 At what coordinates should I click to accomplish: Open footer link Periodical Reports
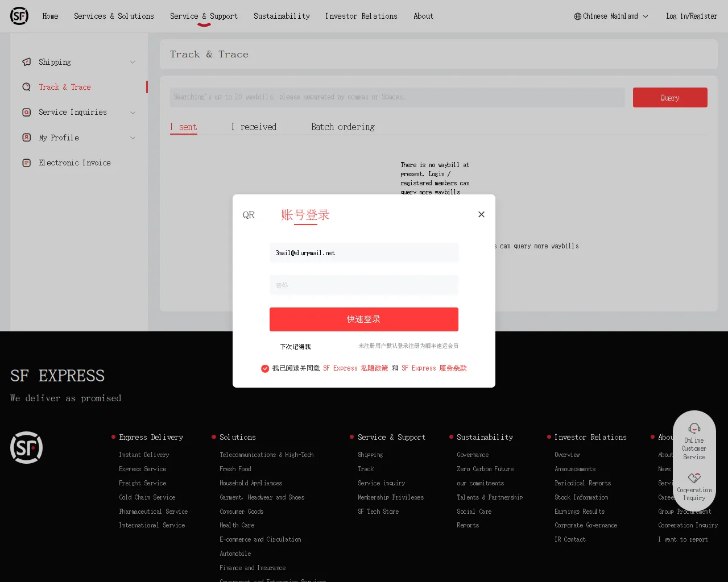[x=583, y=483]
